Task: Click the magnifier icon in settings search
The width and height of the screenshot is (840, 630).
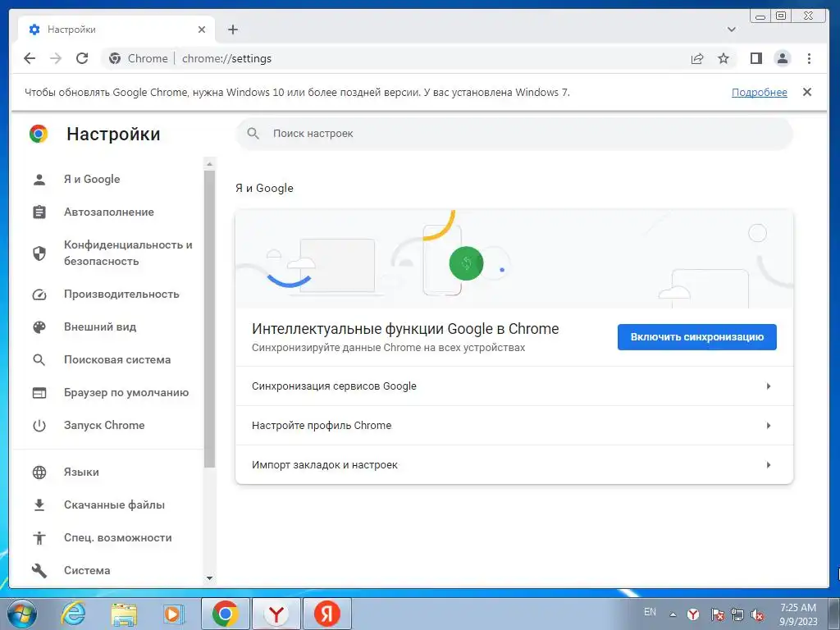Action: click(253, 134)
